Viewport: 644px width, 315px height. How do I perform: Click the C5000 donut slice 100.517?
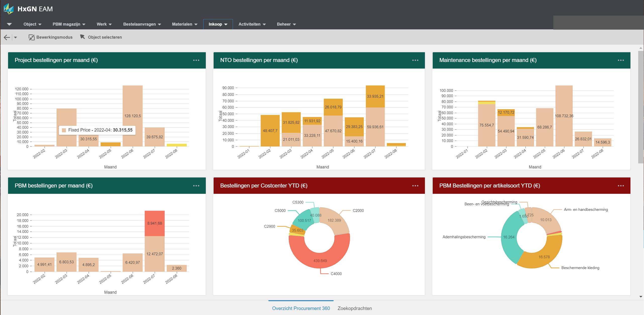(304, 221)
